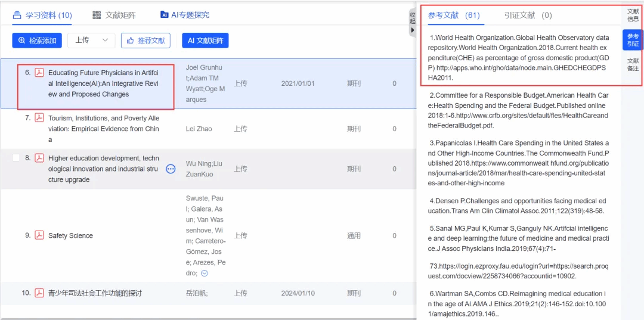Click the more options ellipsis icon on row 8
Image resolution: width=644 pixels, height=320 pixels.
click(x=171, y=169)
